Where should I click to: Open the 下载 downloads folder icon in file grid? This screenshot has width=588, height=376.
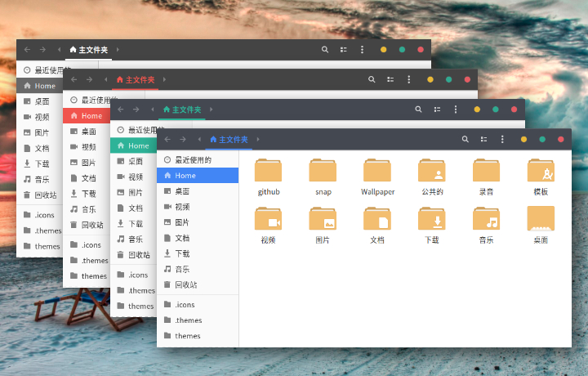(432, 218)
